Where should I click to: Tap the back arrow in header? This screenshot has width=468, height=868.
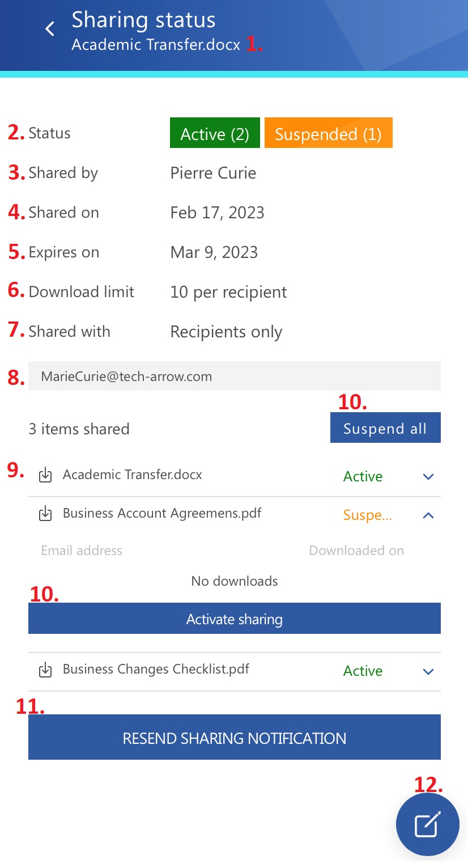click(x=50, y=29)
